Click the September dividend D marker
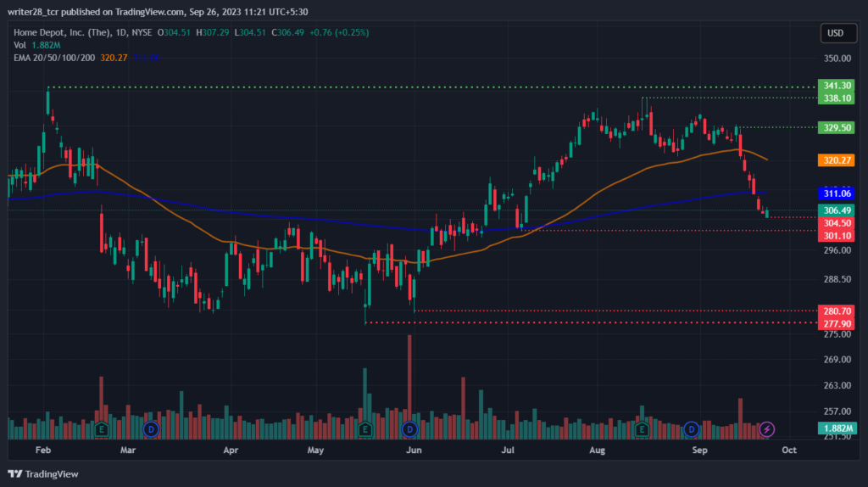Image resolution: width=868 pixels, height=487 pixels. point(691,428)
